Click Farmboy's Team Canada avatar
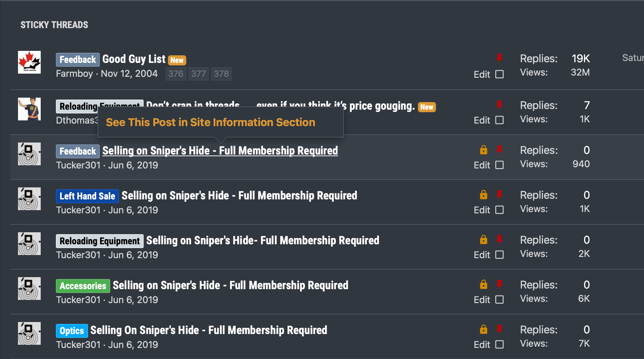The image size is (644, 359). [29, 62]
